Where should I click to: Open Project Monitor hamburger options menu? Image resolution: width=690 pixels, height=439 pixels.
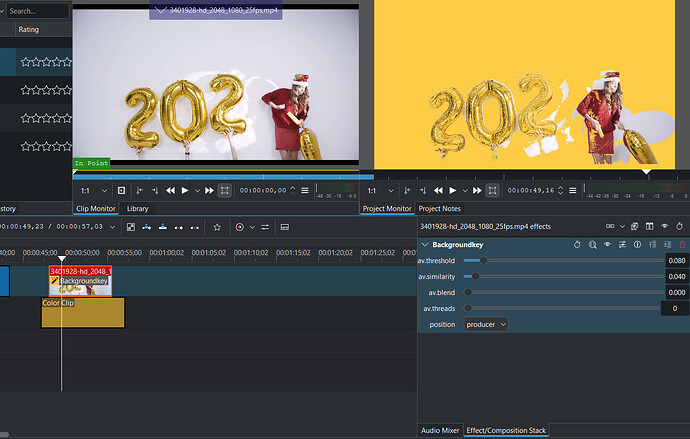click(573, 190)
